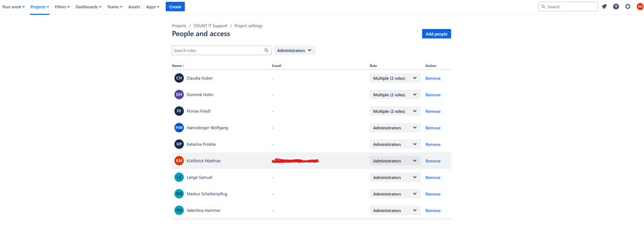Click the Name column sort arrow
The width and height of the screenshot is (644, 243).
[184, 66]
